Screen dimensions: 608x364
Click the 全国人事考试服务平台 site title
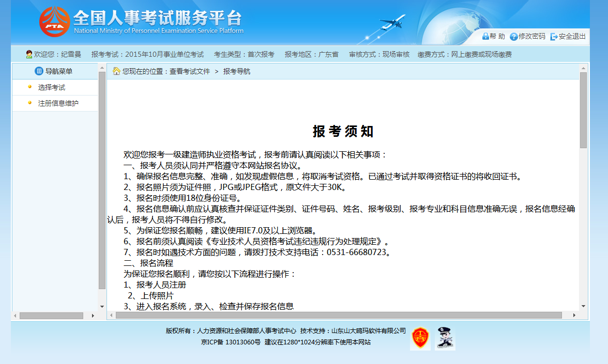click(158, 18)
